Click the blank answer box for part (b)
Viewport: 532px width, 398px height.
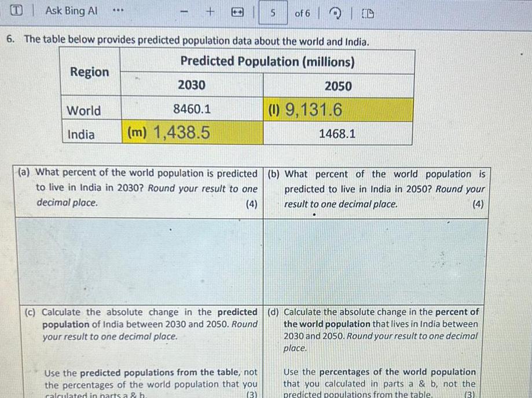[375, 261]
